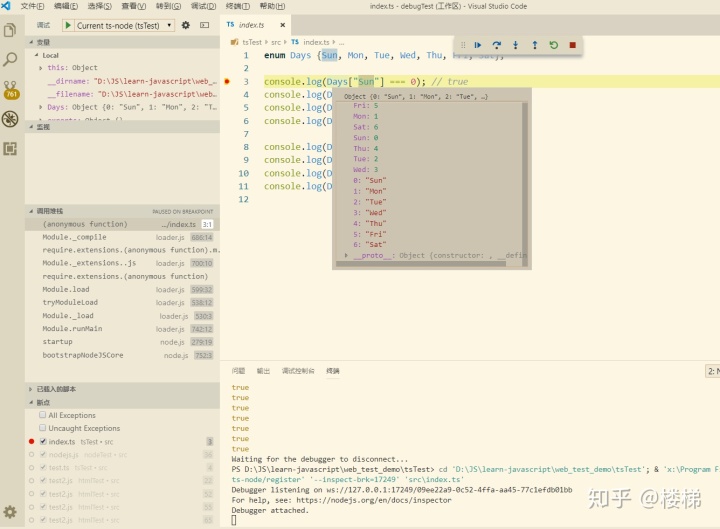This screenshot has height=529, width=720.
Task: Open the Explorer view in activity bar
Action: click(x=10, y=30)
